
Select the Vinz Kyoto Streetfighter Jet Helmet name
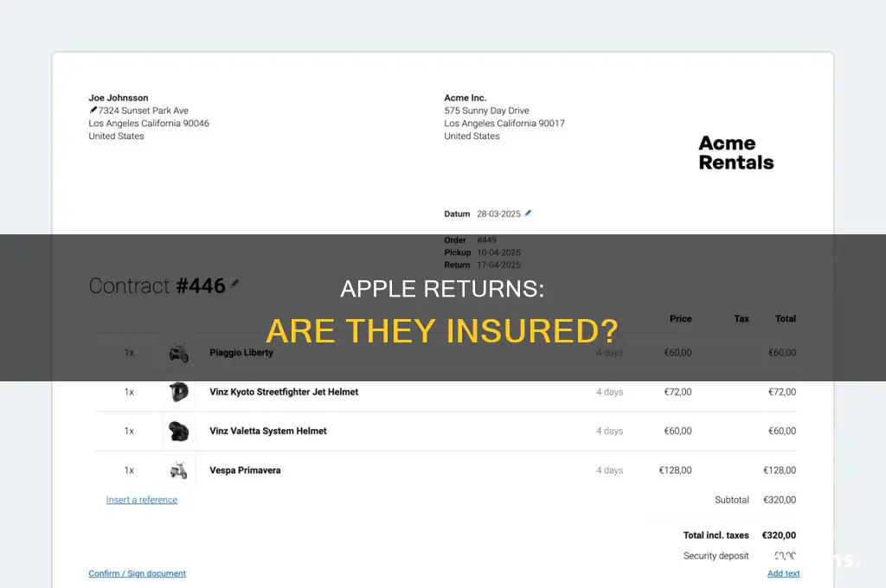click(284, 392)
